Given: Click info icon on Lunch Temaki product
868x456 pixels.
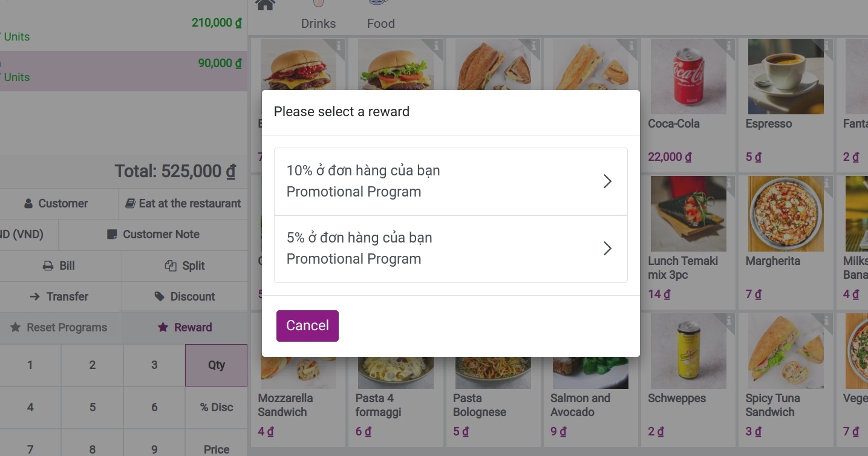Looking at the screenshot, I should coord(729,183).
